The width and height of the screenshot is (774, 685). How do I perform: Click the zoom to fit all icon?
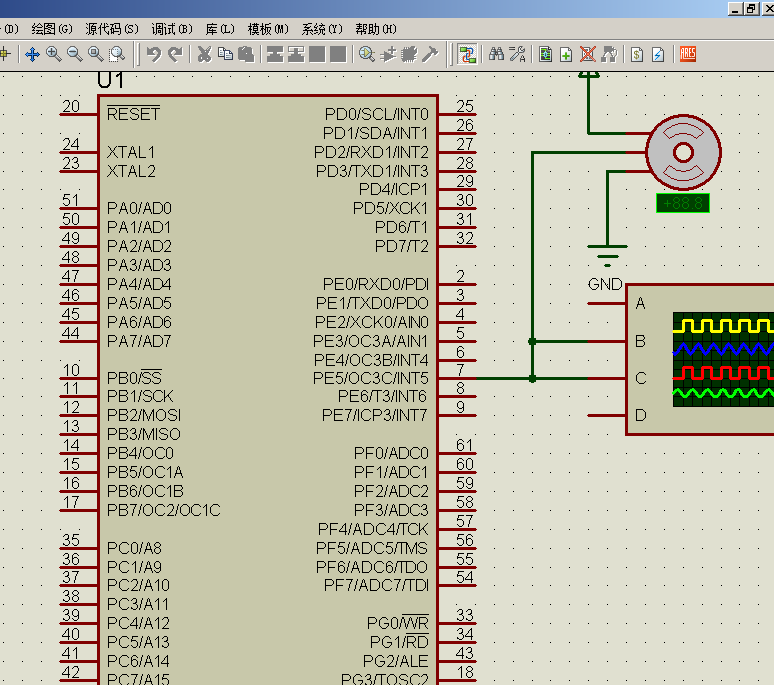95,54
